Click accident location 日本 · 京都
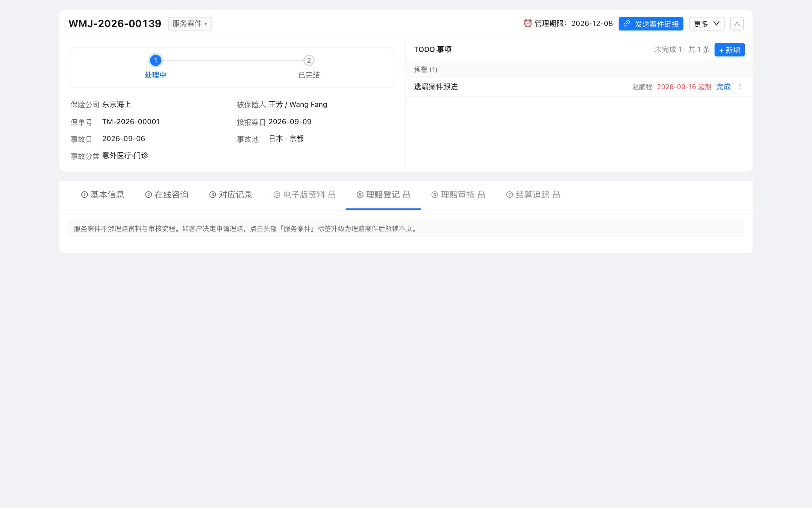 (x=286, y=139)
